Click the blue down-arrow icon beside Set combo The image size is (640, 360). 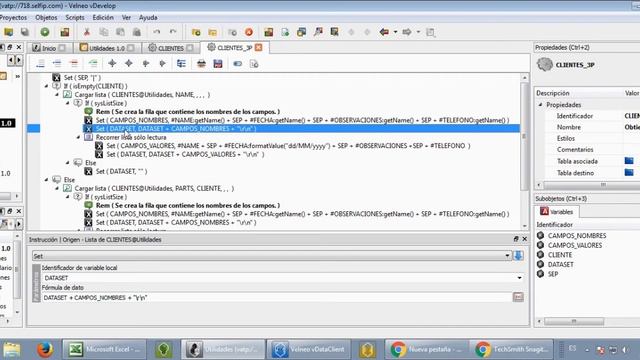click(518, 256)
